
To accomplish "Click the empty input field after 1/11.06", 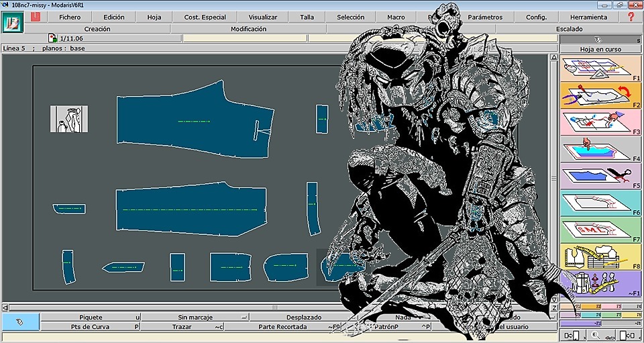I will pyautogui.click(x=245, y=38).
